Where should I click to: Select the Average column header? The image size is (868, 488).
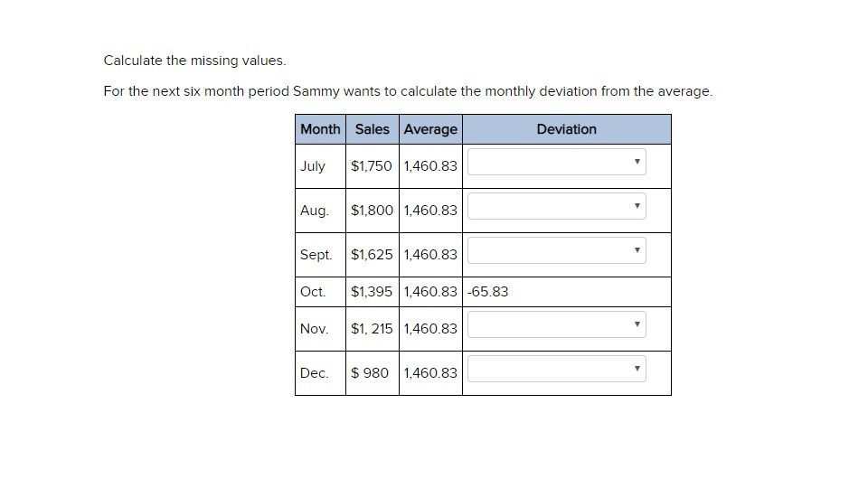coord(430,129)
